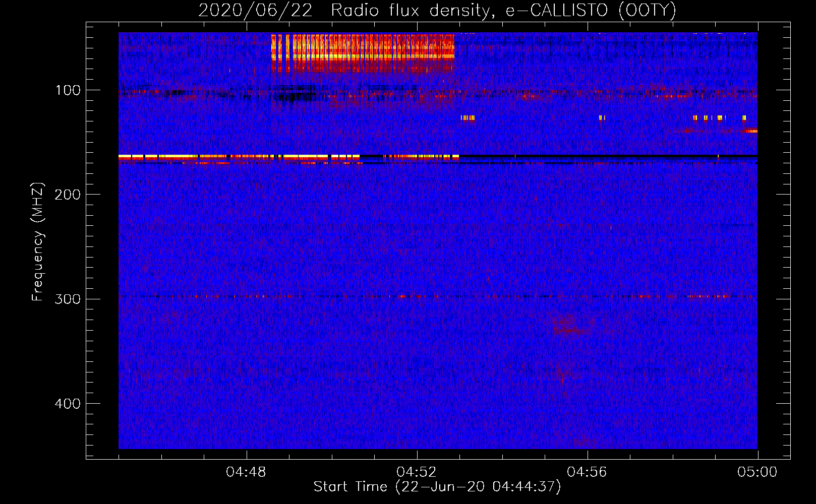816x504 pixels.
Task: Click the 04:52 time tick label
Action: pyautogui.click(x=417, y=472)
